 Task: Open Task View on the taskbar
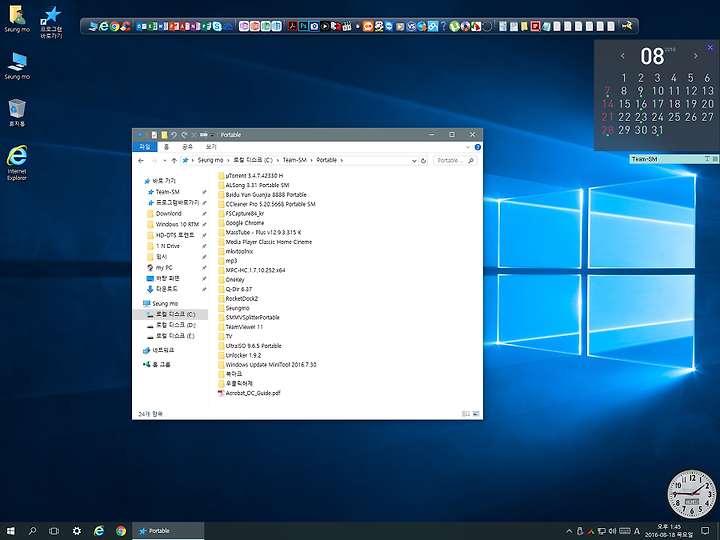(x=54, y=531)
